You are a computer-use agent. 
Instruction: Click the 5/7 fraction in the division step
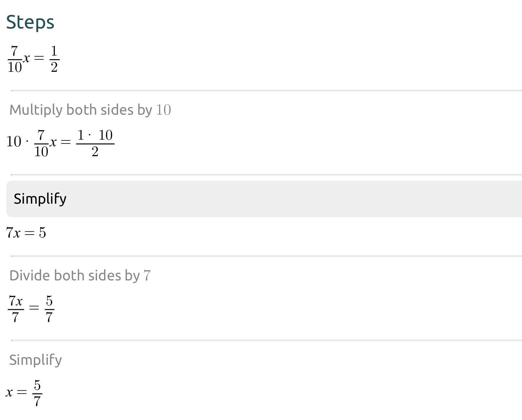[x=49, y=308]
